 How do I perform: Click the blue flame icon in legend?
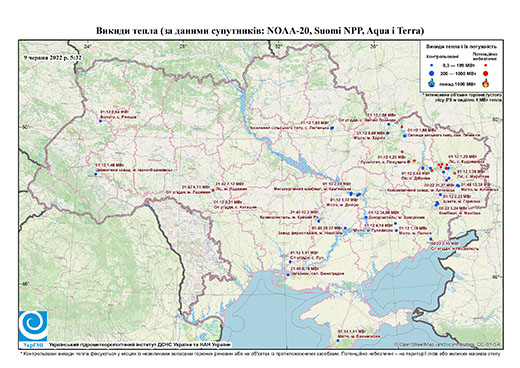(432, 83)
